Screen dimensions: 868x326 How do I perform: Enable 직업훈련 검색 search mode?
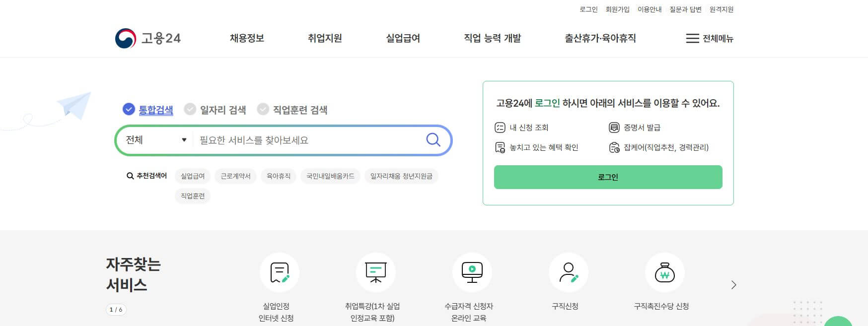point(262,109)
